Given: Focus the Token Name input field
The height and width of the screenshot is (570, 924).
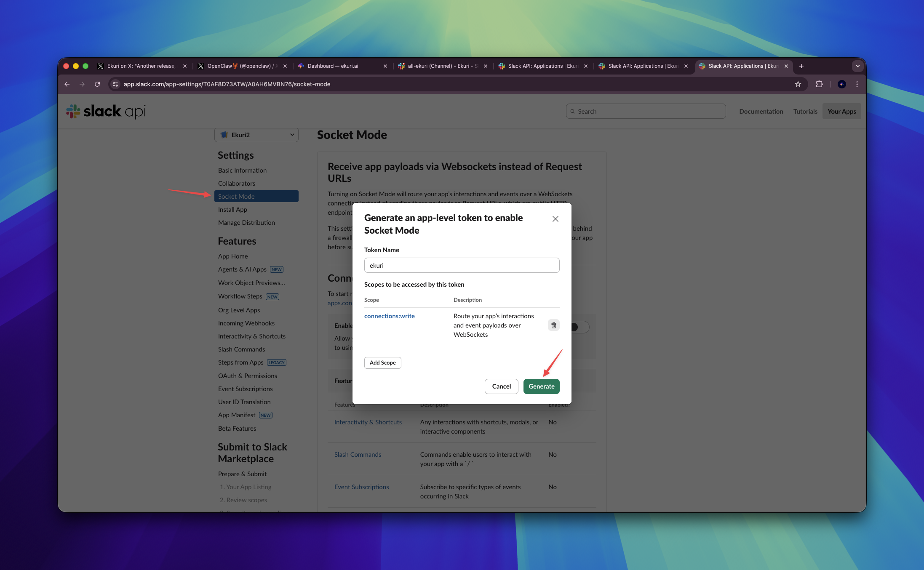Looking at the screenshot, I should click(462, 265).
